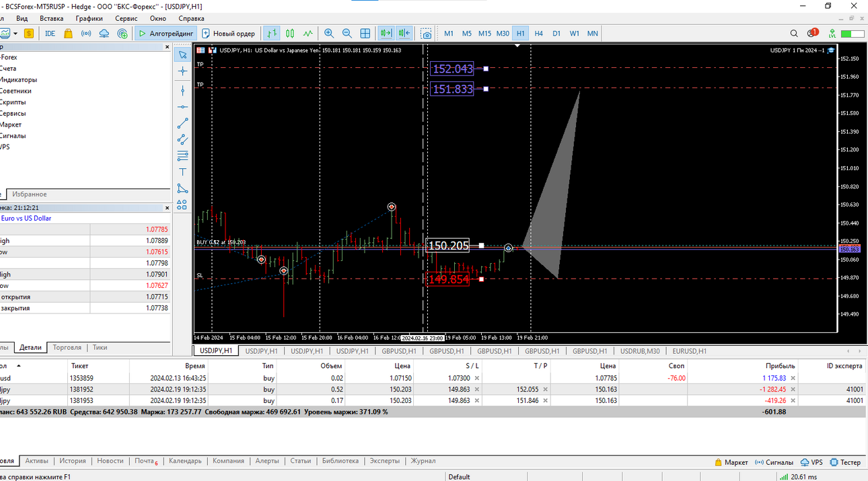Open the search magnifier icon
Screen dimensions: 868x481
pyautogui.click(x=794, y=33)
